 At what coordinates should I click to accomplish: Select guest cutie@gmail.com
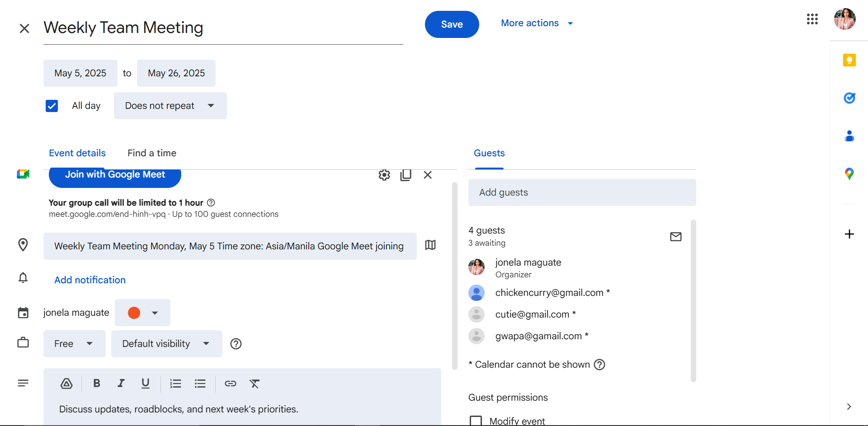pyautogui.click(x=535, y=314)
